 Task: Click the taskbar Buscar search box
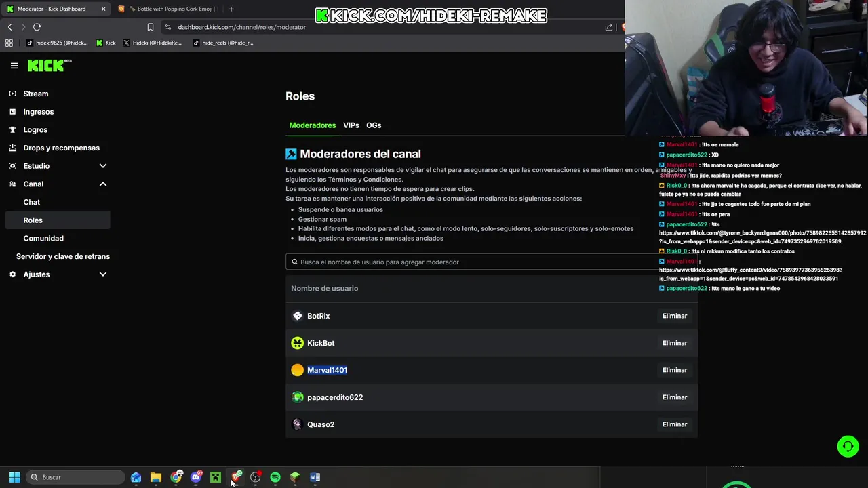pos(75,477)
